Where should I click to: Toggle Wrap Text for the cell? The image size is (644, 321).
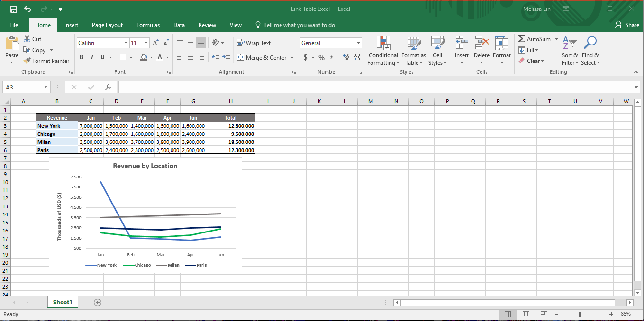(x=254, y=43)
